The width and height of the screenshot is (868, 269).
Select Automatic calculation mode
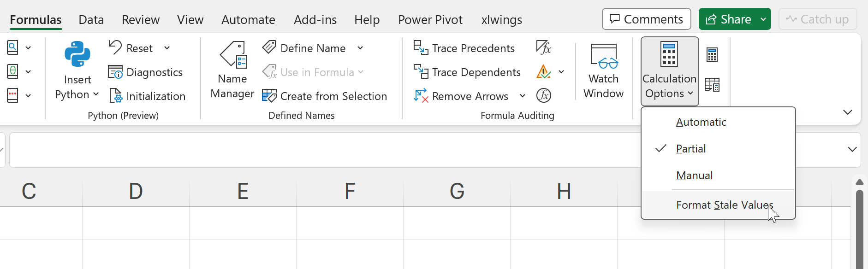pos(701,122)
